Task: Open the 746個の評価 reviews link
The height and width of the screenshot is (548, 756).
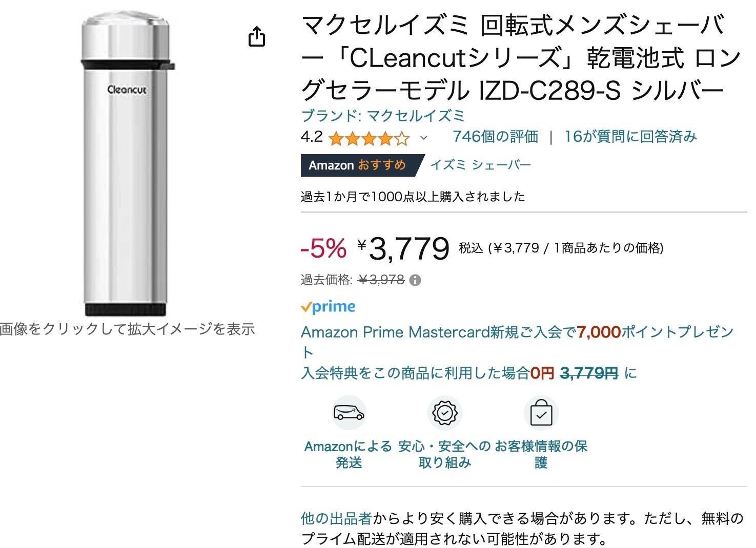Action: coord(495,137)
